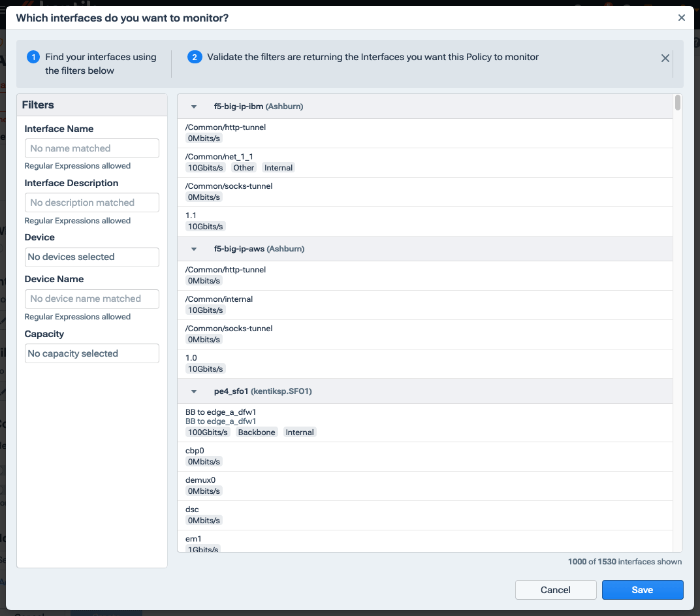Dismiss the instructions banner with the X icon
Image resolution: width=700 pixels, height=616 pixels.
[x=665, y=57]
